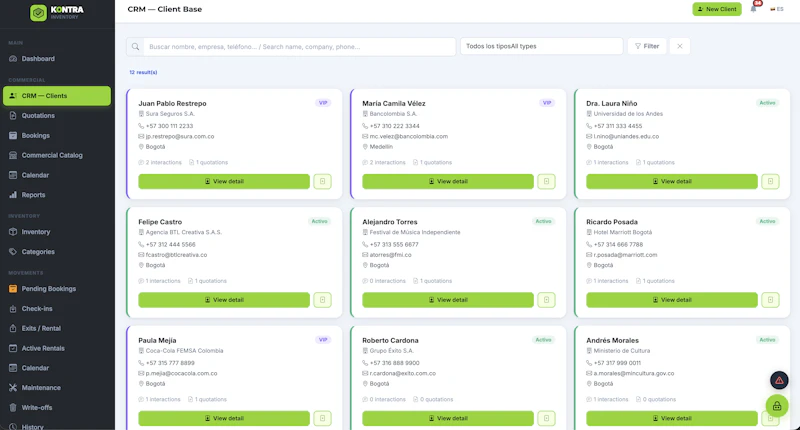Open Maintenance
This screenshot has height=430, width=800.
pyautogui.click(x=57, y=388)
